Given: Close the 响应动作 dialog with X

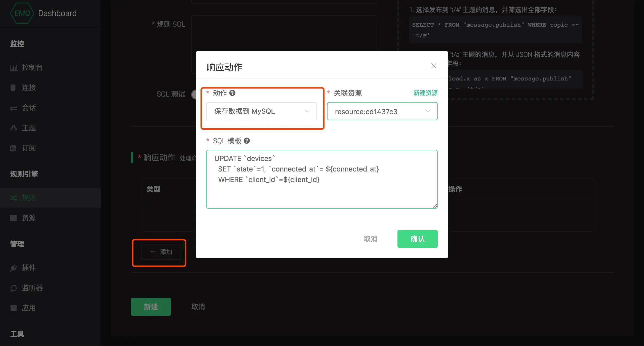Looking at the screenshot, I should (x=433, y=66).
